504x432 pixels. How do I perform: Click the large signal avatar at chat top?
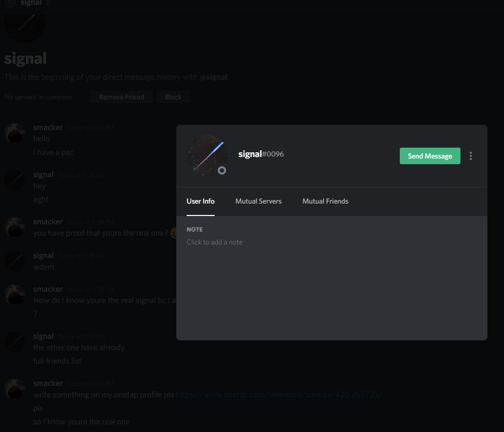pyautogui.click(x=25, y=27)
